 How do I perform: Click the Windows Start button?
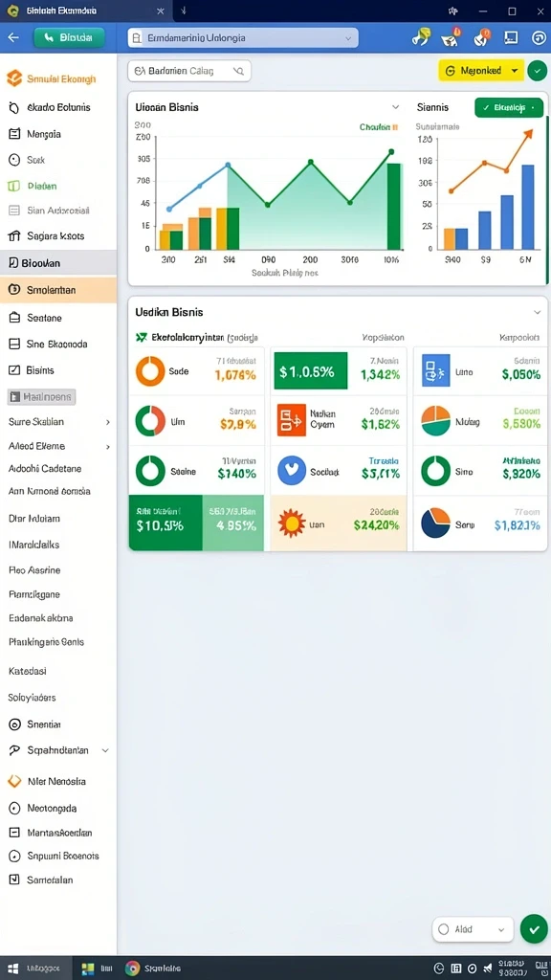[x=11, y=969]
